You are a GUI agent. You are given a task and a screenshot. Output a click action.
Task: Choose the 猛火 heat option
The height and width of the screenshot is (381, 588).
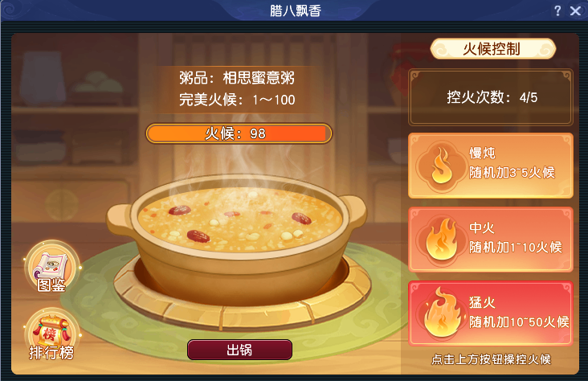(491, 313)
